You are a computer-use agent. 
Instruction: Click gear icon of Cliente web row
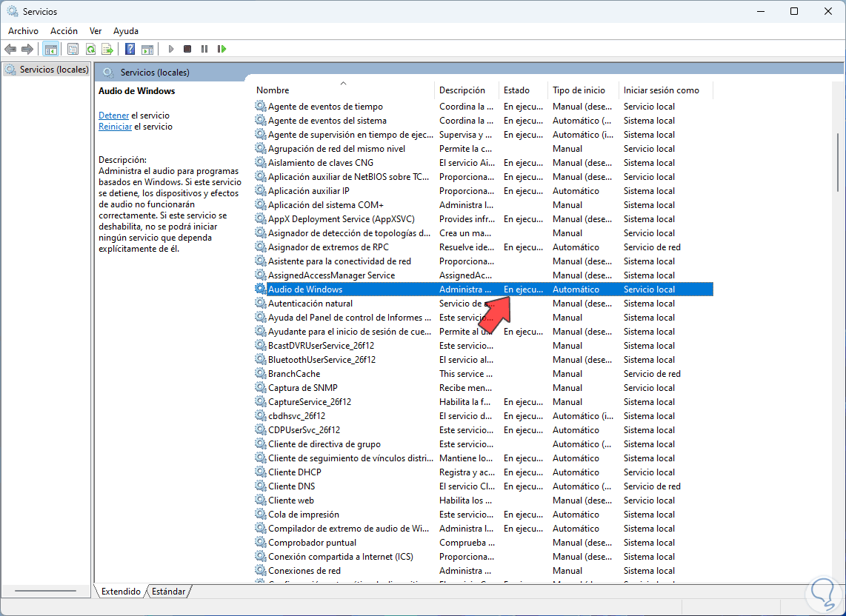click(261, 500)
